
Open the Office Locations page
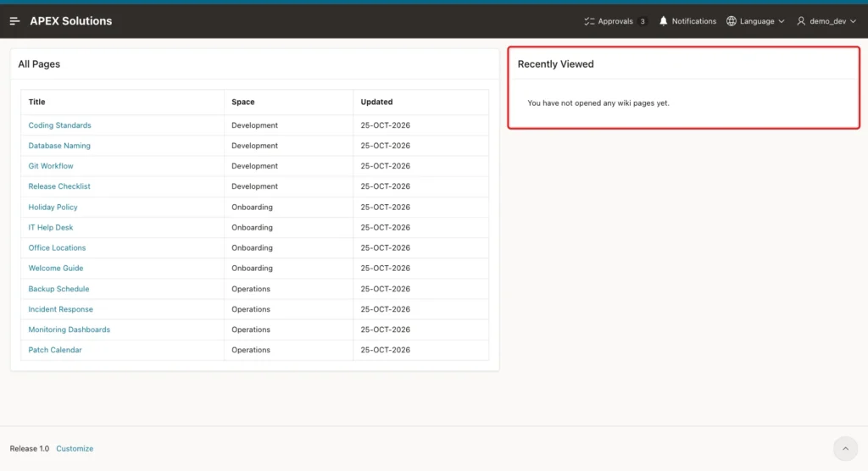point(57,248)
